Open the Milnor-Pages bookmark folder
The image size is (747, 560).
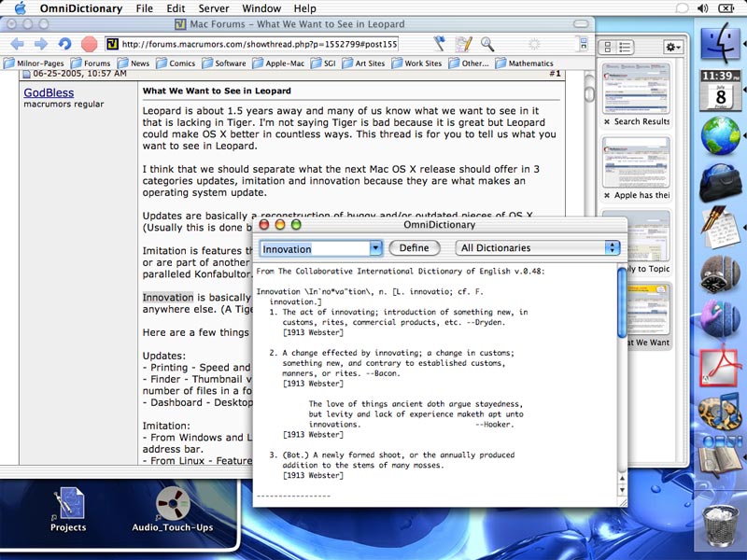34,63
